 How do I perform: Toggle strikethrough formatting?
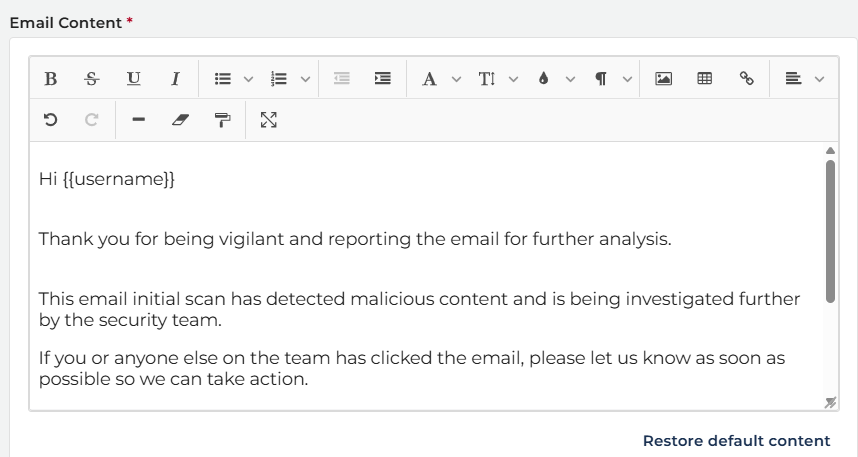(x=92, y=79)
